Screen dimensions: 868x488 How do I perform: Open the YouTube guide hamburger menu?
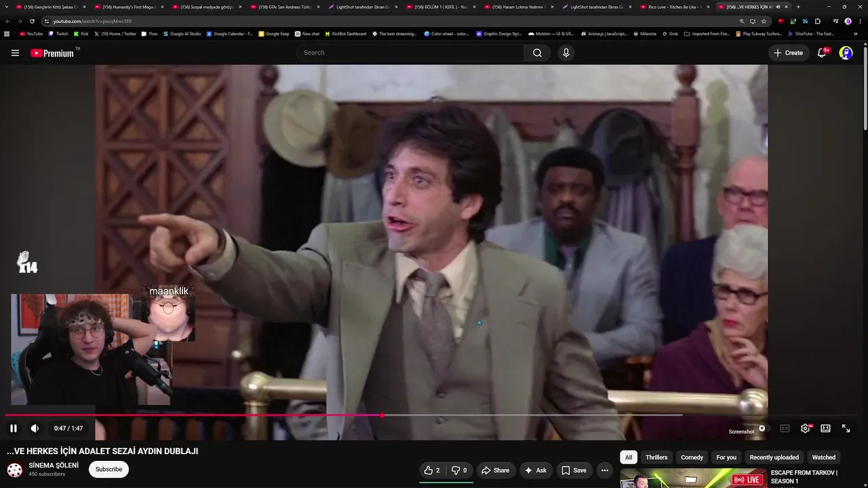point(15,53)
